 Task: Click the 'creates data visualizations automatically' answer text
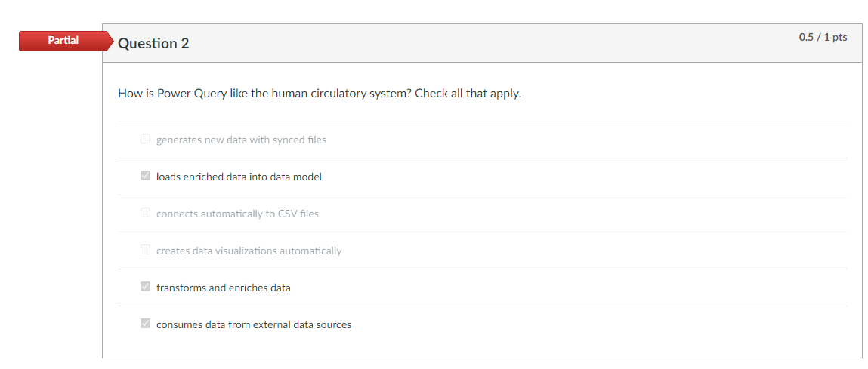(249, 251)
